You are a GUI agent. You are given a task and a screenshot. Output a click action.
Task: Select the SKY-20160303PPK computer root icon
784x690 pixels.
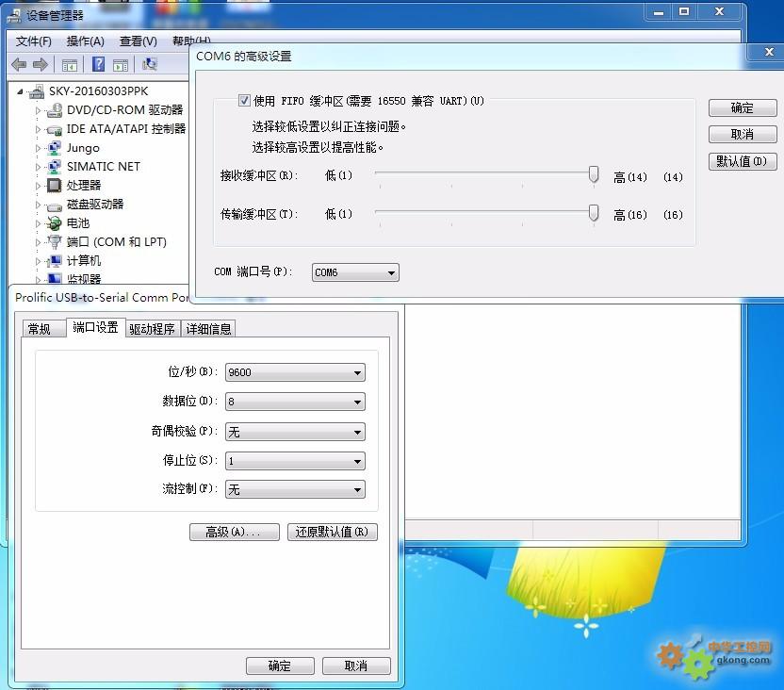pyautogui.click(x=37, y=91)
